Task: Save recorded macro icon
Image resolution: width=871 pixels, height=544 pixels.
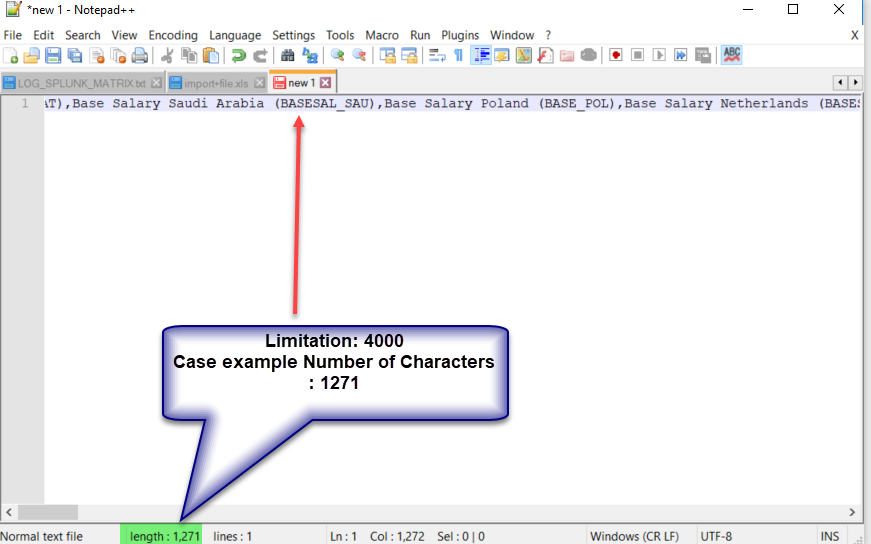Action: click(703, 55)
